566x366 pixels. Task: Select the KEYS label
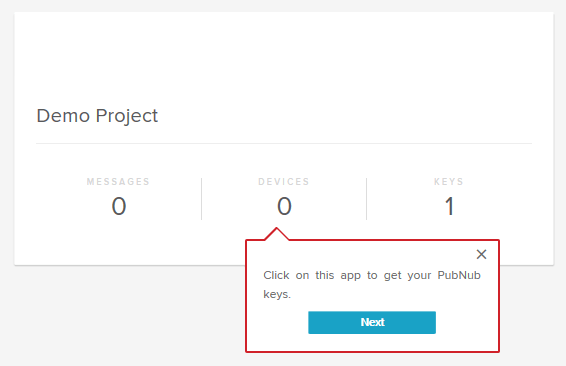[x=449, y=182]
